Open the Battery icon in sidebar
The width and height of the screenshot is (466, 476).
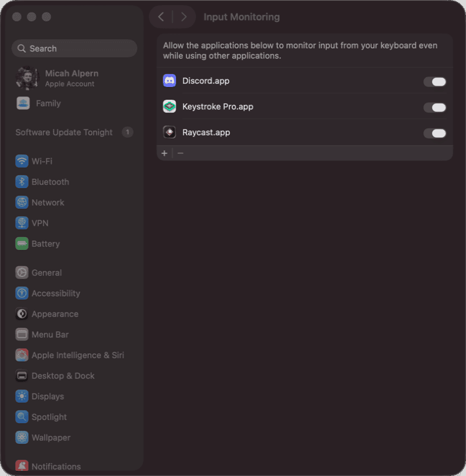coord(22,243)
